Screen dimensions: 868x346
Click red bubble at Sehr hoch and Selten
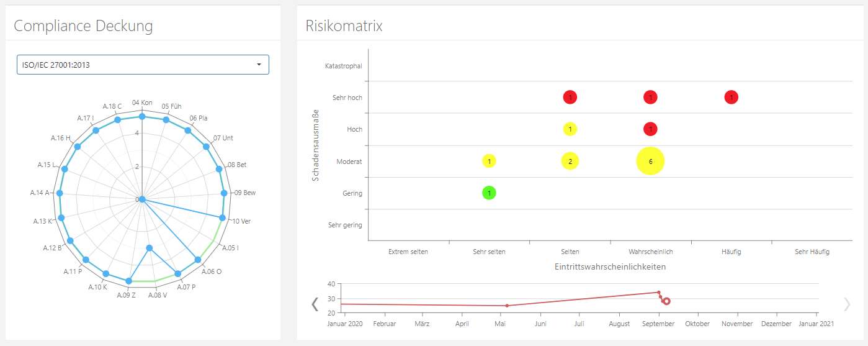[570, 98]
